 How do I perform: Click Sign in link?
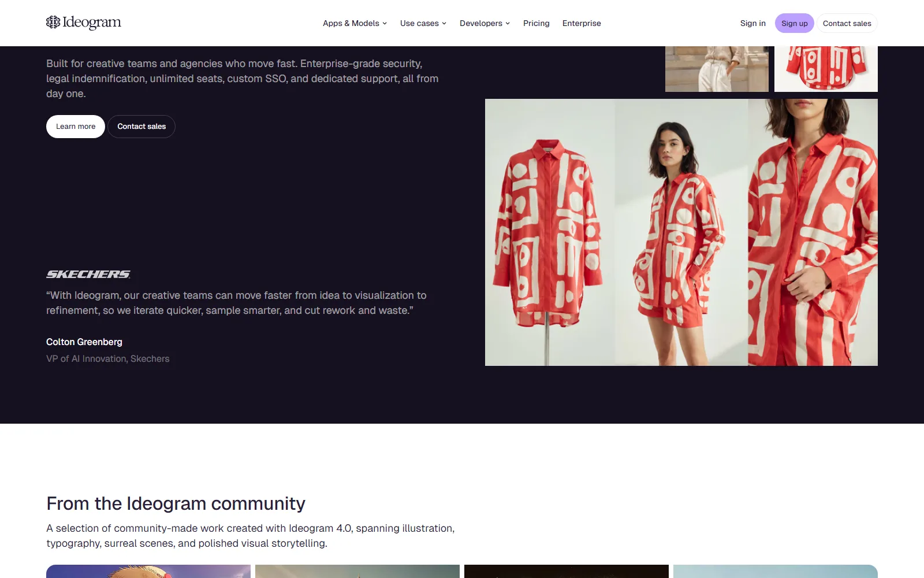(753, 23)
